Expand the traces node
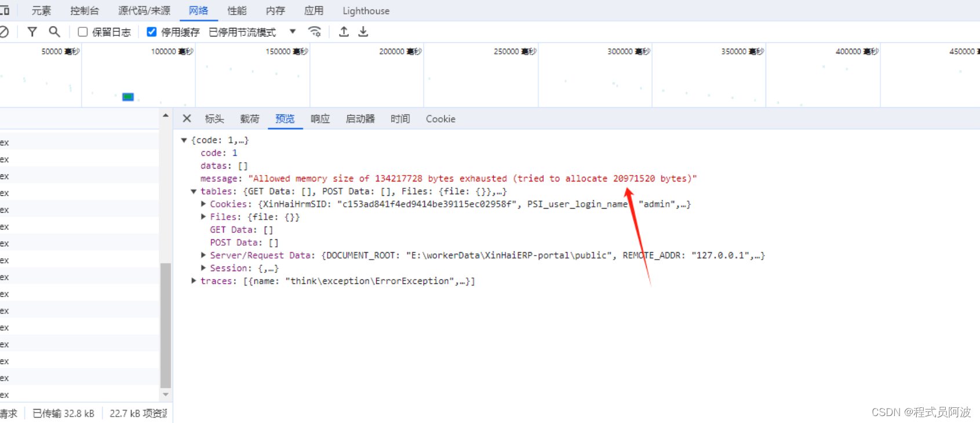 click(x=194, y=280)
